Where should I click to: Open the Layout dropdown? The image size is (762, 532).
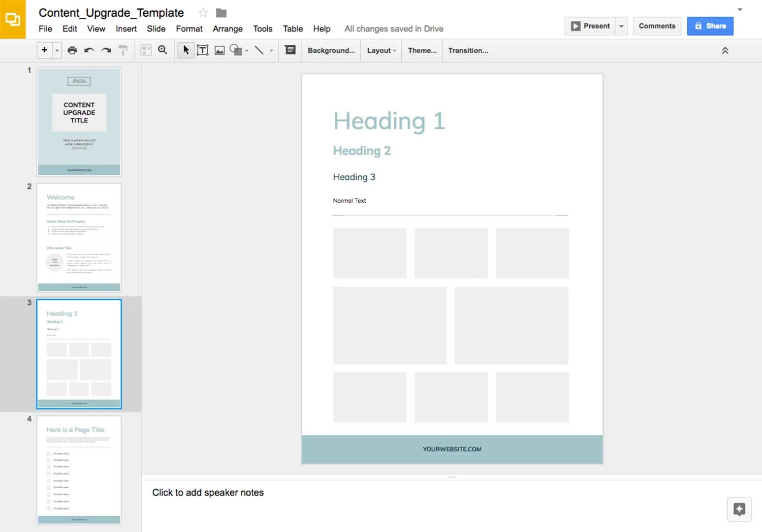point(382,50)
